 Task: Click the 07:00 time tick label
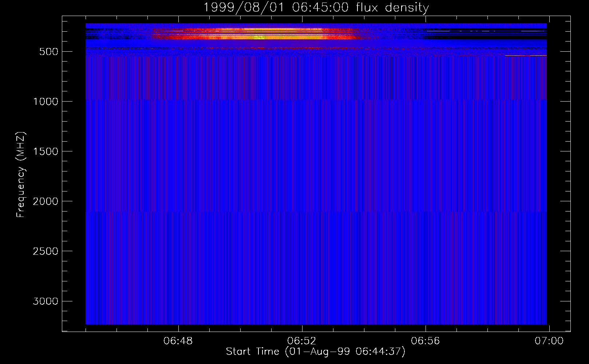(549, 341)
